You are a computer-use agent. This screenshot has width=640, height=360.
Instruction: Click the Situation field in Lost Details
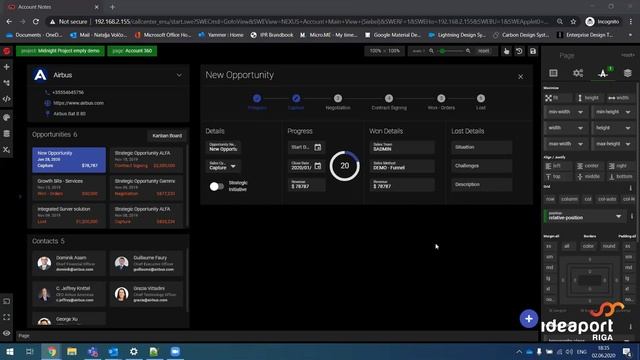pos(482,147)
